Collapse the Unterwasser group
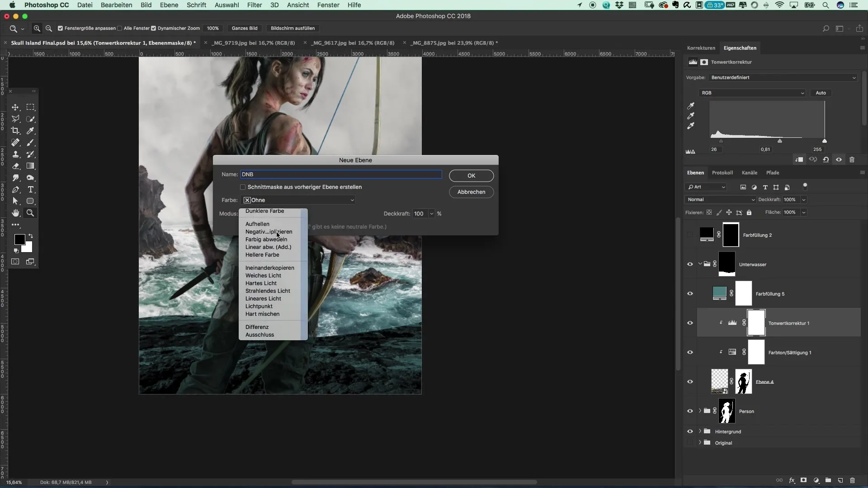Image resolution: width=868 pixels, height=488 pixels. coord(700,264)
